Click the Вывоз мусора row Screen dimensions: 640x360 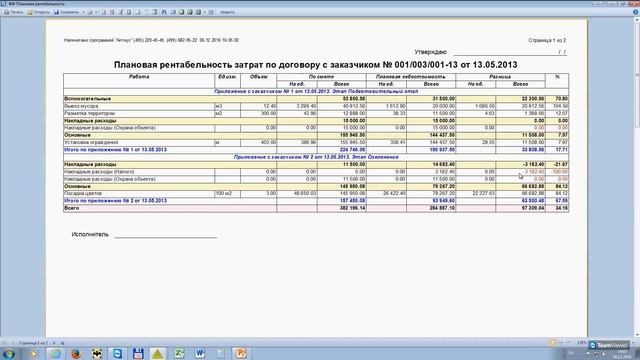[316, 106]
